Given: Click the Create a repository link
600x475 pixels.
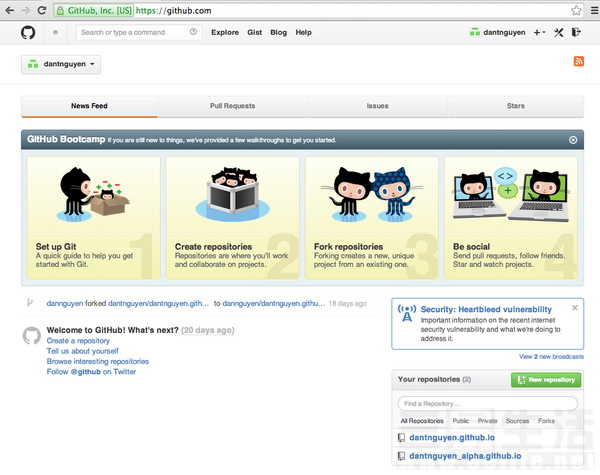Looking at the screenshot, I should click(78, 341).
